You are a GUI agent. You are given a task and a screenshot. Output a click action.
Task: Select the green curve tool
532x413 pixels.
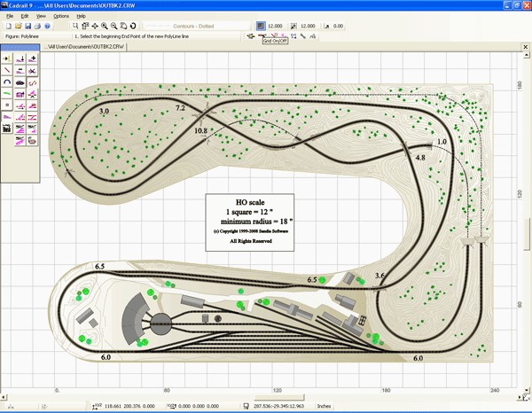click(7, 94)
